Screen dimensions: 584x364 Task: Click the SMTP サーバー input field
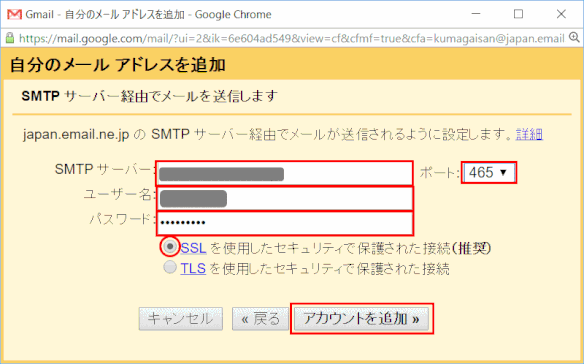pos(285,174)
